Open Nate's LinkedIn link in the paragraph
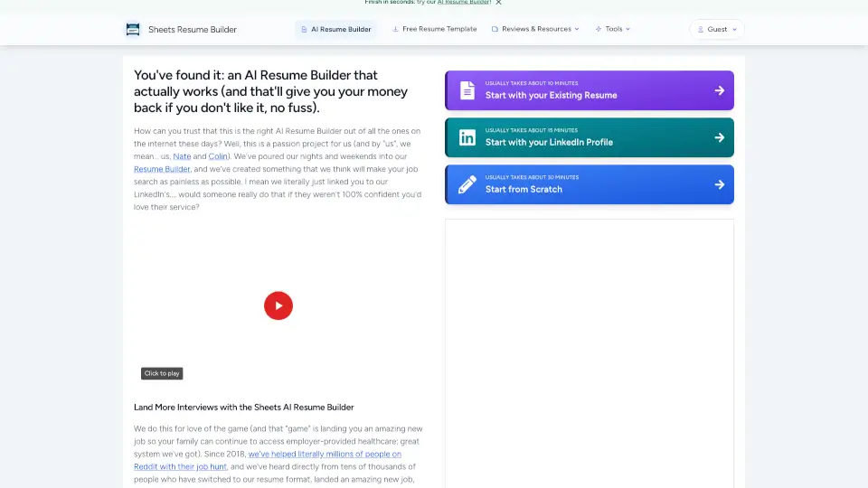 point(182,156)
